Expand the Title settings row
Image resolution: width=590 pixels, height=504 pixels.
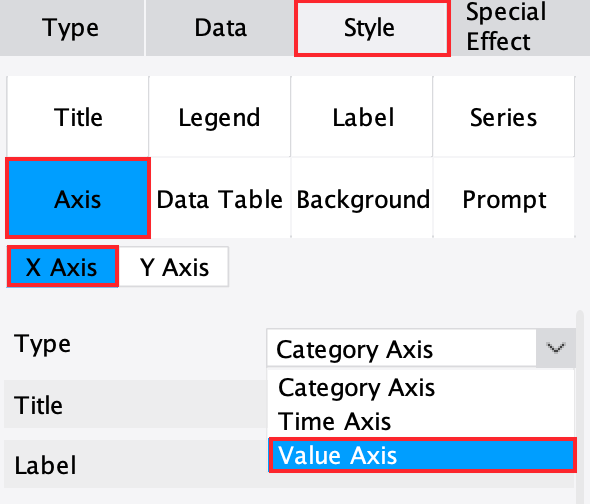coord(135,404)
